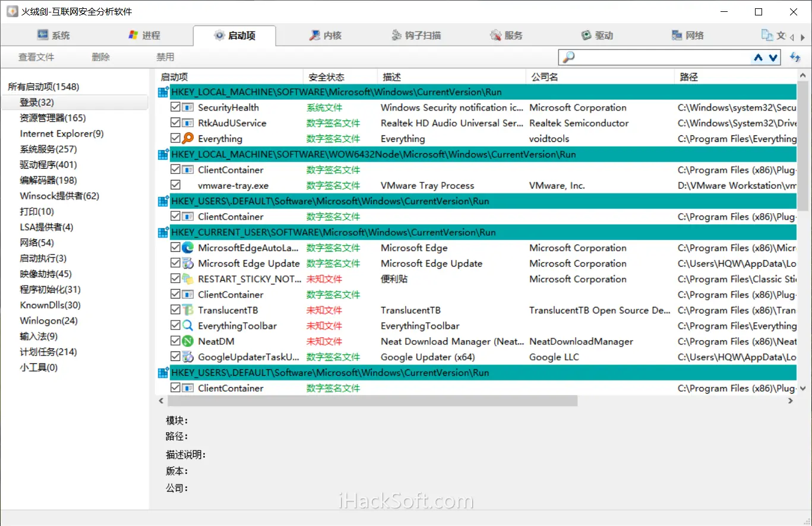Uncheck the SecurityHealth startup checkbox

pyautogui.click(x=175, y=107)
